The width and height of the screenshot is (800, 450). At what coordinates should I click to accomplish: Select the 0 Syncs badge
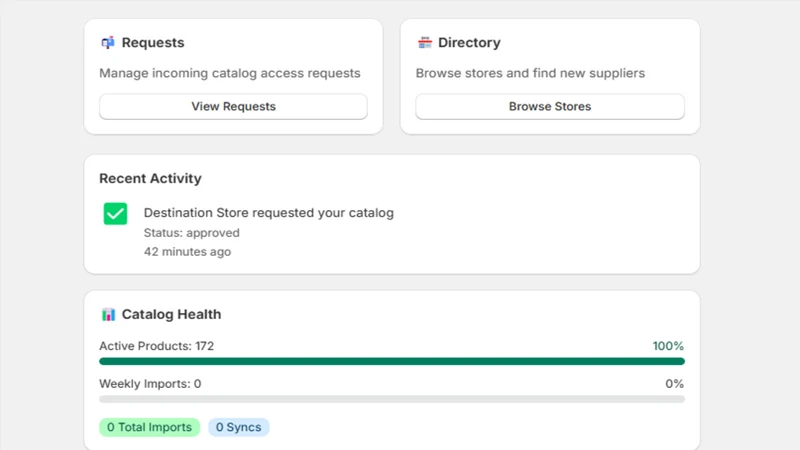click(x=238, y=427)
